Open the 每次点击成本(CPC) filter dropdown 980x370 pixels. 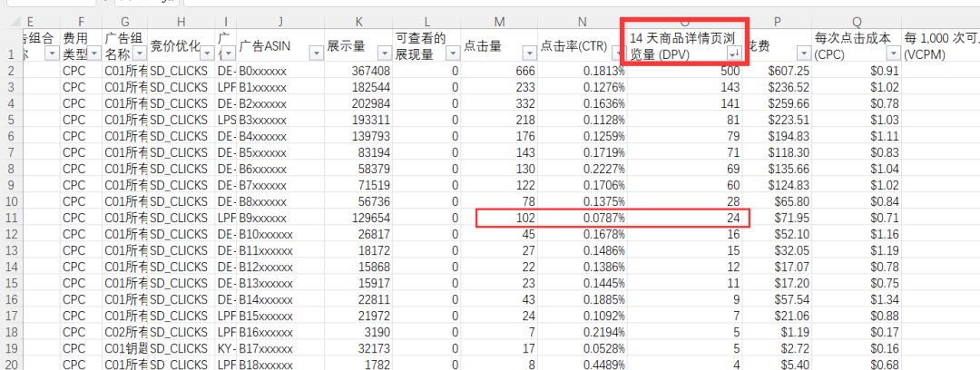[x=893, y=54]
